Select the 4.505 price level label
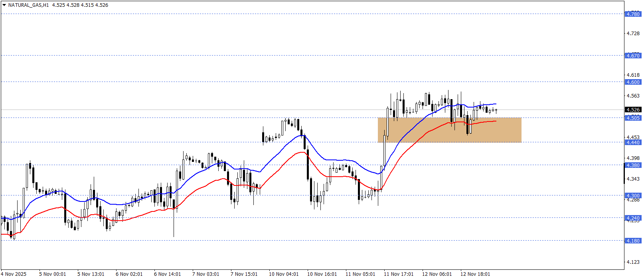The height and width of the screenshot is (279, 644). (x=632, y=118)
